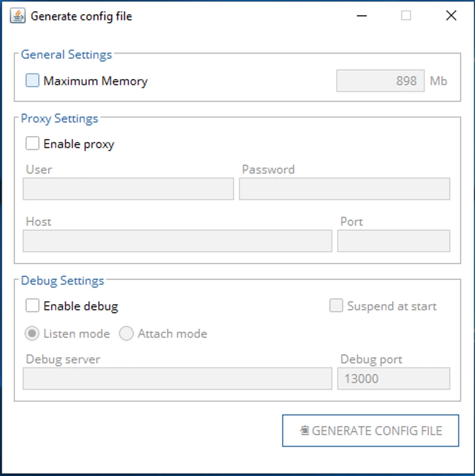Tick the Enable proxy checkbox
The width and height of the screenshot is (475, 476).
tap(32, 143)
